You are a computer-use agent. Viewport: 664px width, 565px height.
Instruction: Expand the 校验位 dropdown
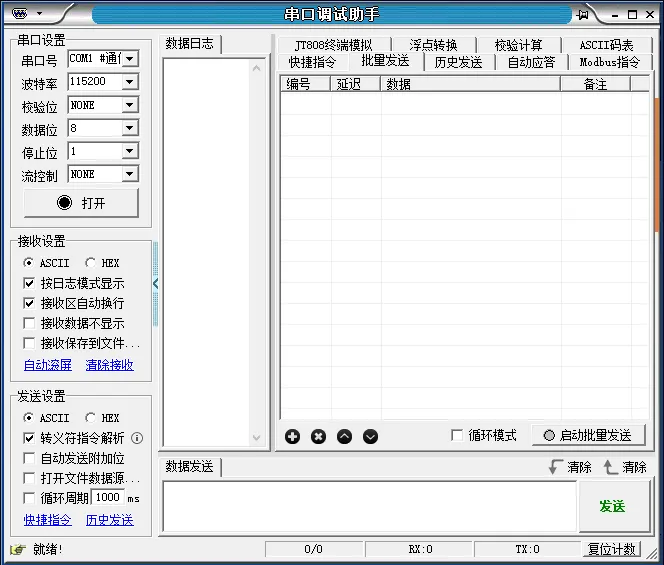pyautogui.click(x=129, y=105)
